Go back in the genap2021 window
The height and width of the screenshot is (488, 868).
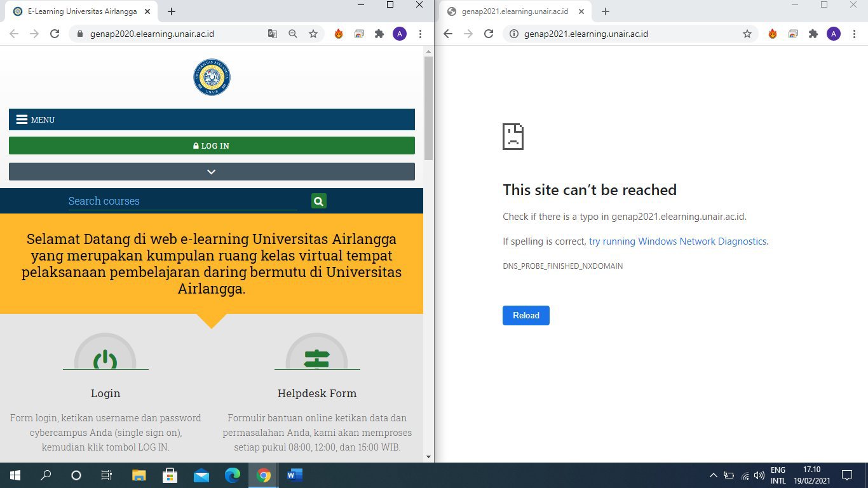click(x=448, y=34)
